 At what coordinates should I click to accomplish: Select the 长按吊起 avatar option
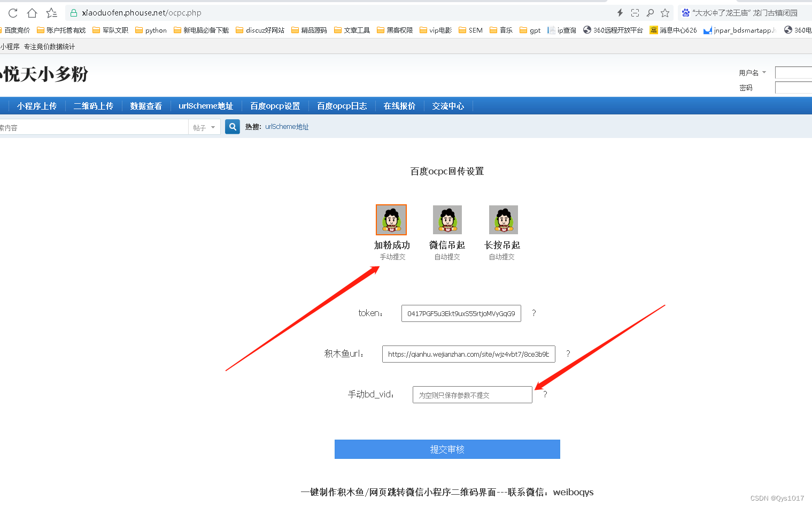coord(504,220)
